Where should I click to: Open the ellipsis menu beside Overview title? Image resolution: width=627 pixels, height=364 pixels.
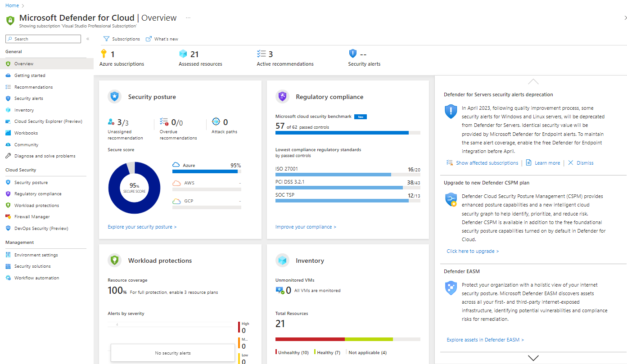pos(188,18)
